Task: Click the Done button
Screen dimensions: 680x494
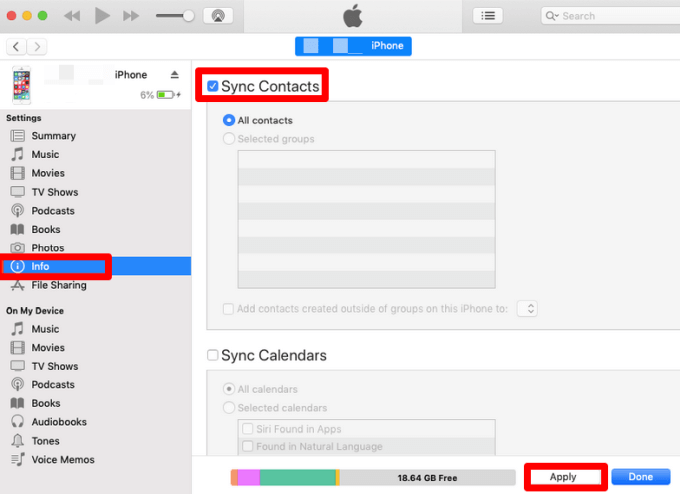Action: [x=641, y=477]
